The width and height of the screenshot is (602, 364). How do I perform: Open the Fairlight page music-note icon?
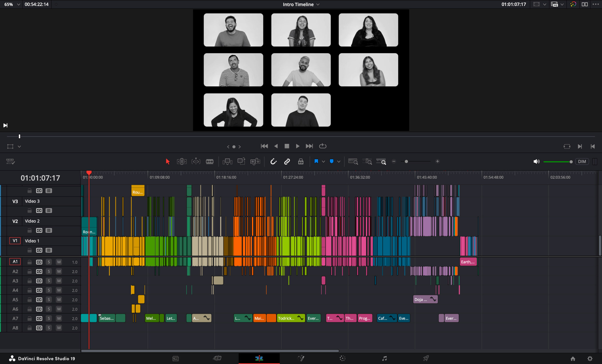tap(384, 358)
